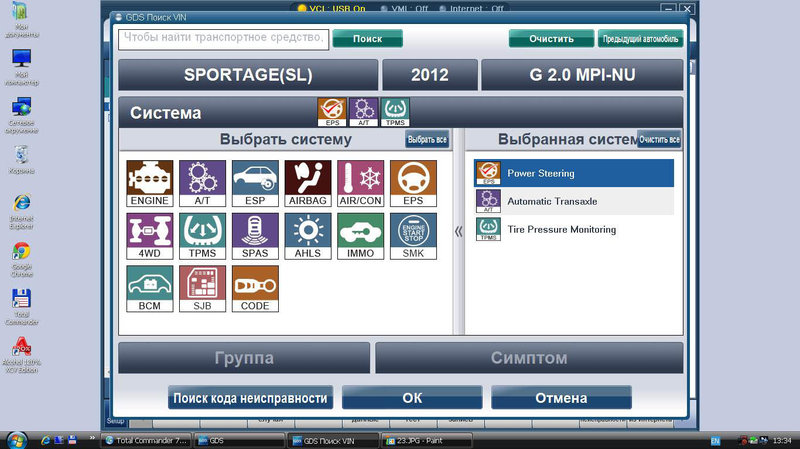Click the Поиск search button
This screenshot has height=449, width=800.
tap(367, 39)
